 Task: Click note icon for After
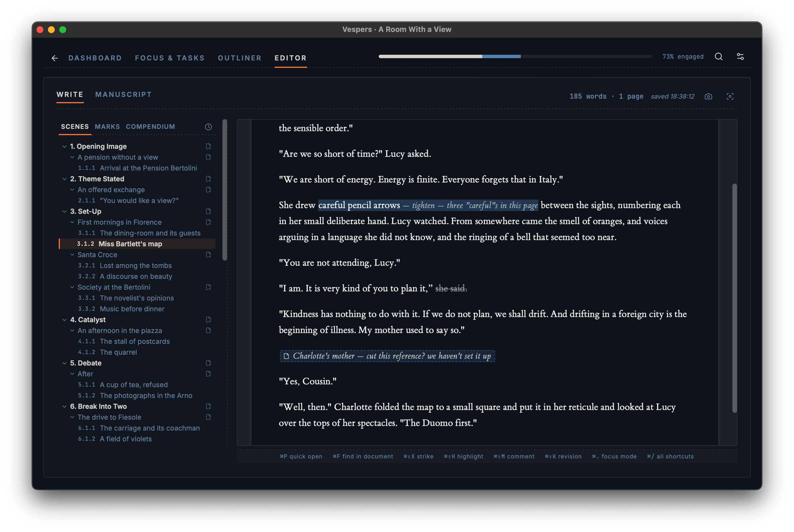[x=208, y=374]
